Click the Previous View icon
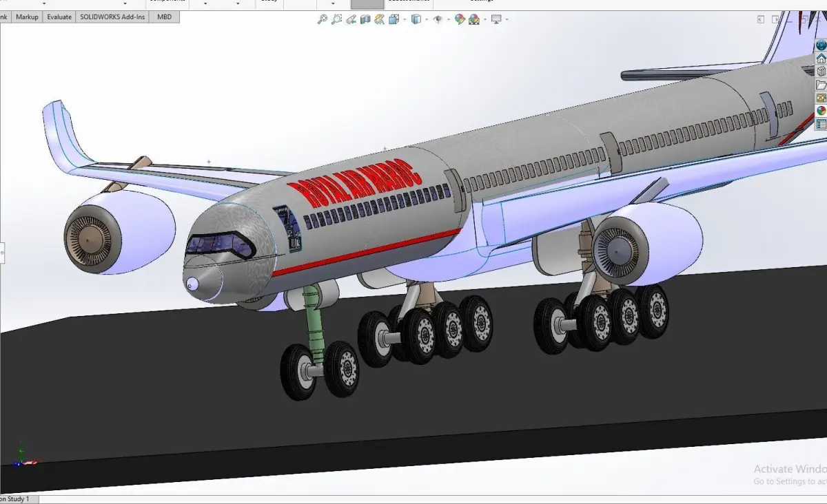Screen dimensions: 827x504 [352, 19]
